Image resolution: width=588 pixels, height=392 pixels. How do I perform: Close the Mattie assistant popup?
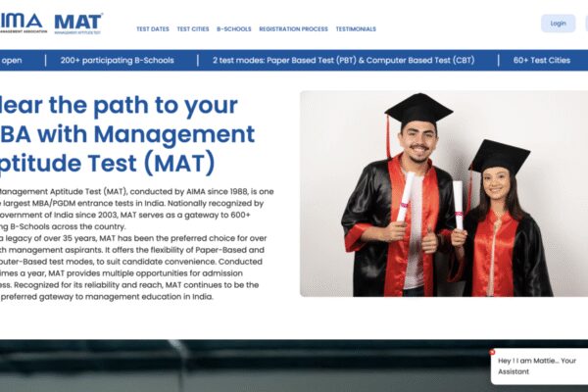(492, 352)
